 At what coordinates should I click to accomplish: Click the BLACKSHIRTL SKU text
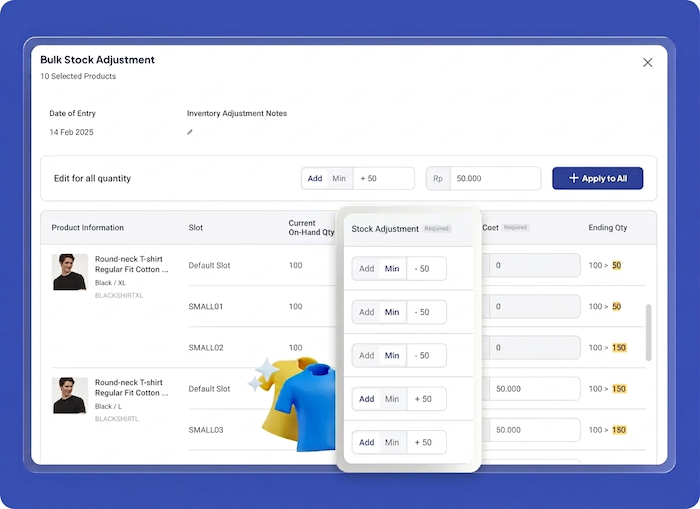click(x=117, y=419)
